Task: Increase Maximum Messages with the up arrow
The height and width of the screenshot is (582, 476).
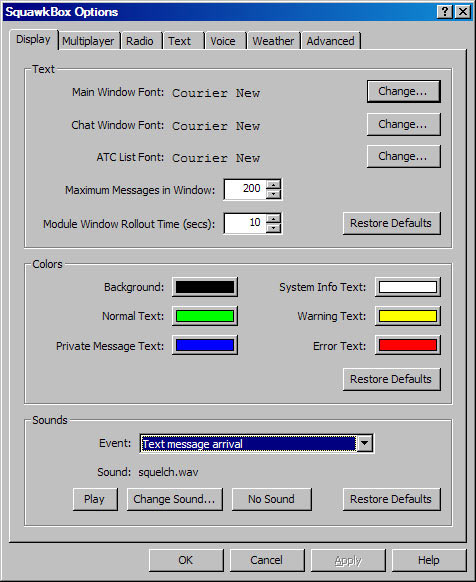Action: tap(274, 184)
